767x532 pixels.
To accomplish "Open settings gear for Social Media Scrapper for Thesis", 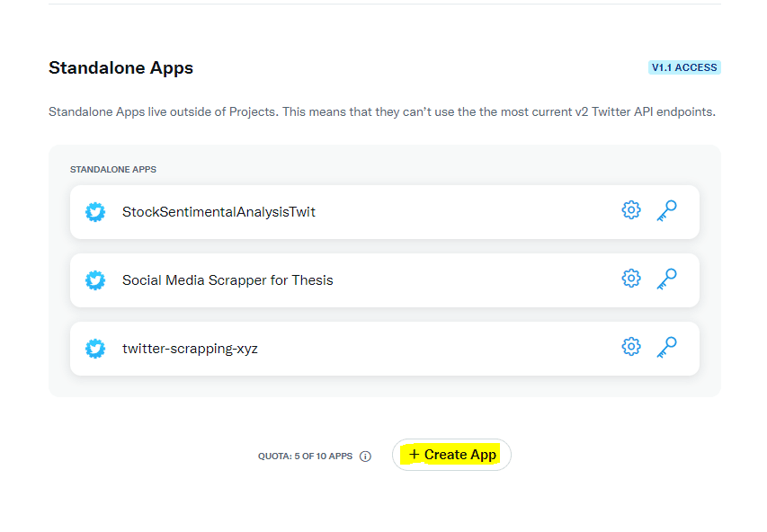I will (631, 278).
